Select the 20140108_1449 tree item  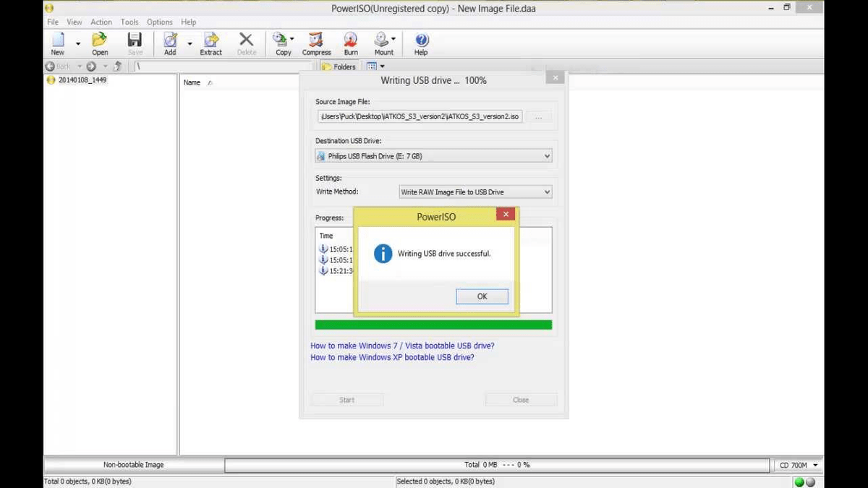82,80
